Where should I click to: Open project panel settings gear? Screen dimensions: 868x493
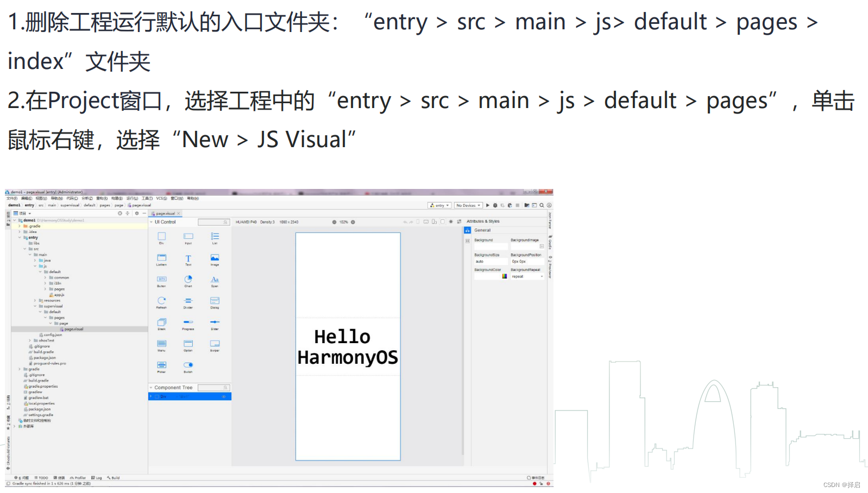pyautogui.click(x=137, y=213)
